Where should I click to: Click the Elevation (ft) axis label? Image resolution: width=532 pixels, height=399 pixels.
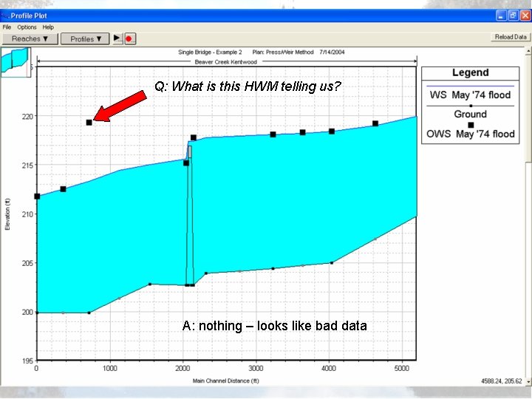7,214
